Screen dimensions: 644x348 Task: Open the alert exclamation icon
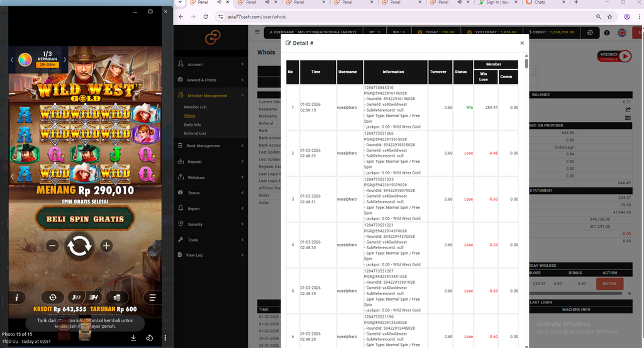607,33
